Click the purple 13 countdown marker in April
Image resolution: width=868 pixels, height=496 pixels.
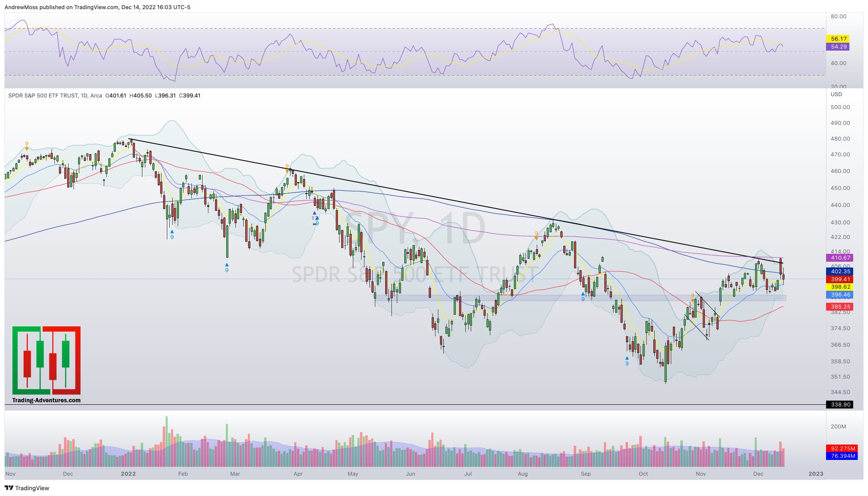tap(314, 218)
